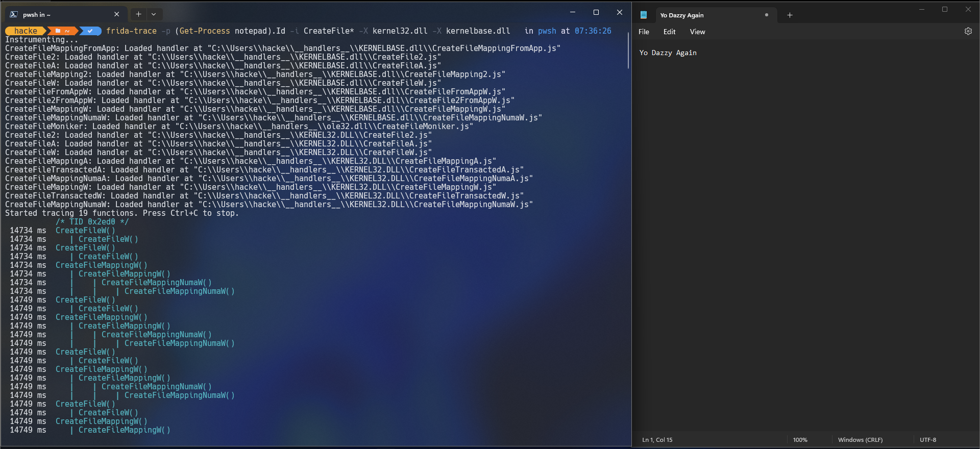980x449 pixels.
Task: Click CreateFileTransactedA handler line
Action: click(x=264, y=170)
